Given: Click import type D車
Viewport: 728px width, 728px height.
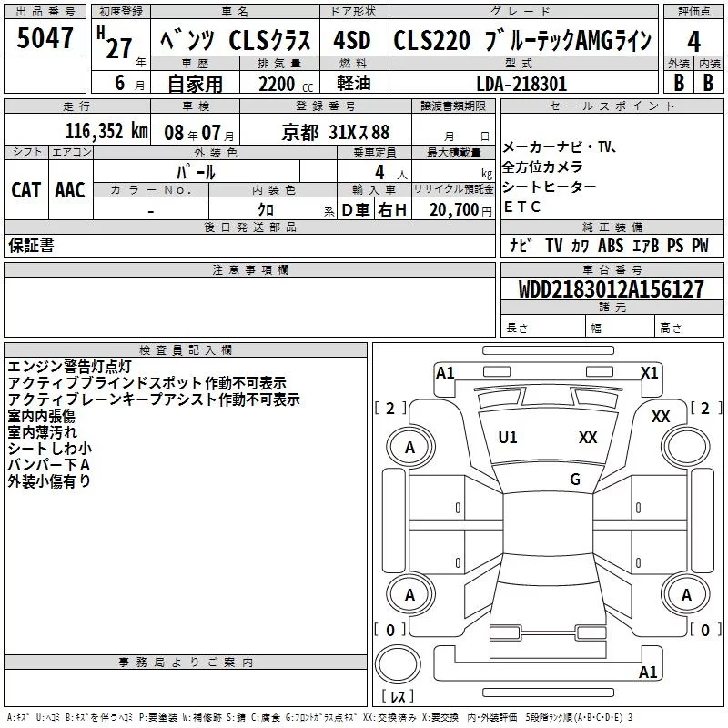Looking at the screenshot, I should [x=356, y=210].
